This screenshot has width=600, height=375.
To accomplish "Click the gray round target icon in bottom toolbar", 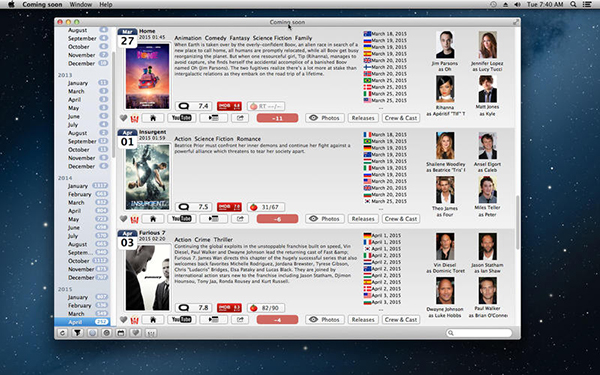I will [106, 333].
